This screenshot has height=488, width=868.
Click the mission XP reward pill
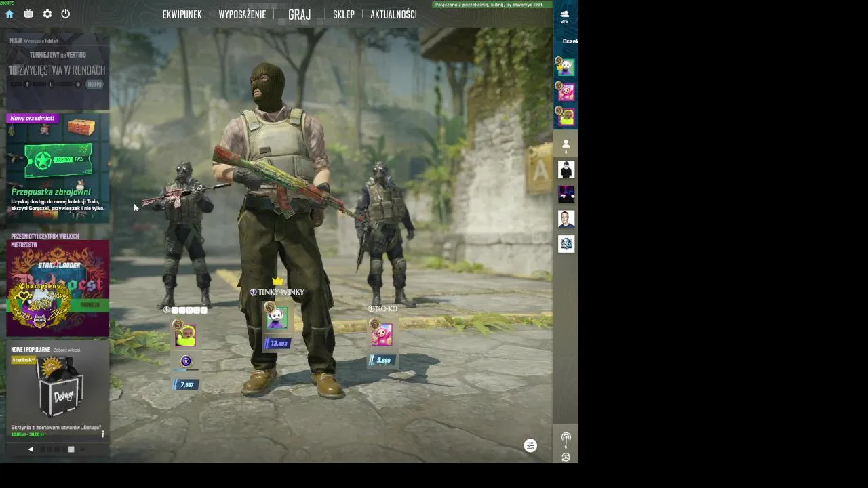click(95, 85)
